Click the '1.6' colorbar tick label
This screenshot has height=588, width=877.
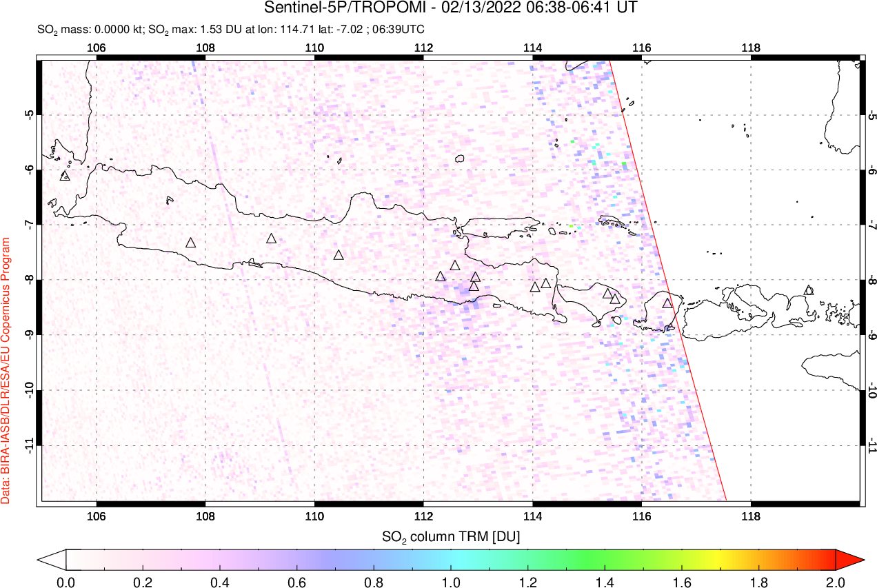pyautogui.click(x=682, y=582)
